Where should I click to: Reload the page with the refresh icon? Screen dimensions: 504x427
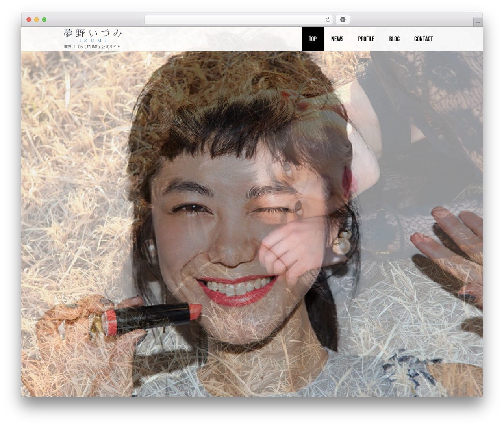(328, 20)
